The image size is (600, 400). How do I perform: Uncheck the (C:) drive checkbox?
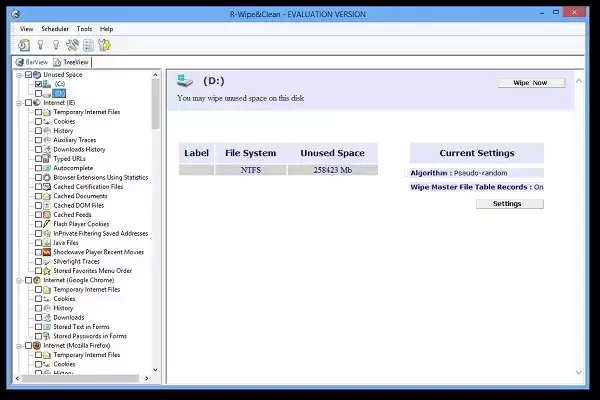(38, 84)
